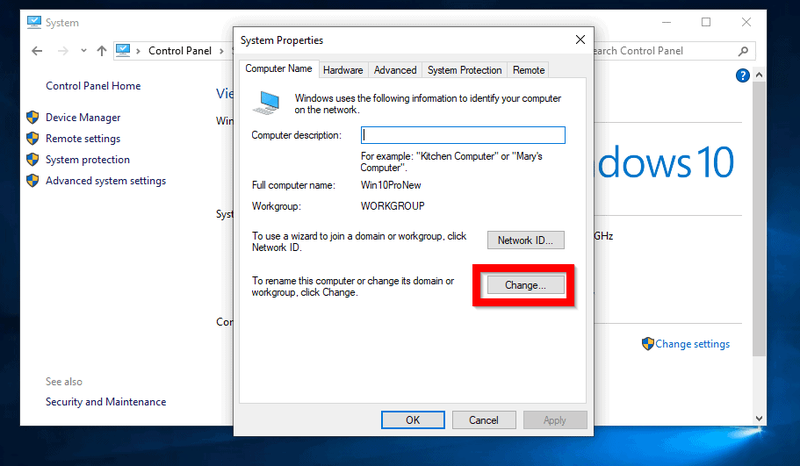Confirm with the OK button
This screenshot has width=800, height=466.
click(x=413, y=420)
